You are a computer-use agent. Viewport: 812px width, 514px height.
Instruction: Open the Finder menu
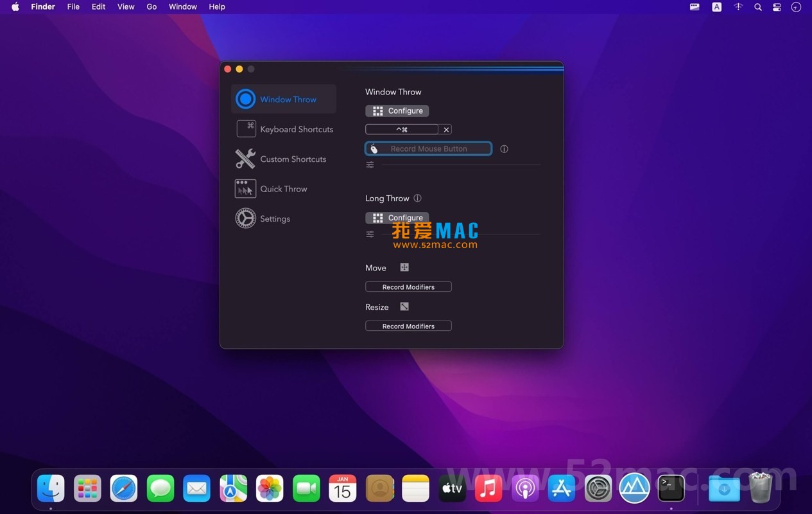(x=43, y=6)
